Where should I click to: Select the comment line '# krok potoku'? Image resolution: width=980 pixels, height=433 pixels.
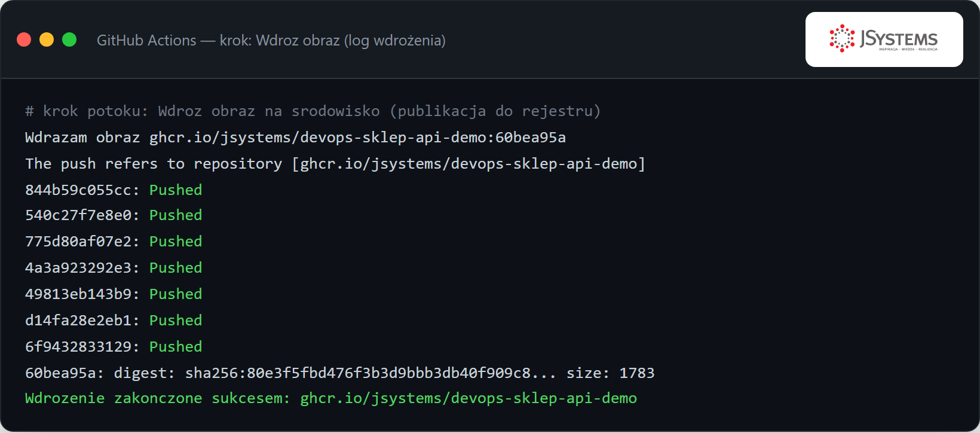pyautogui.click(x=313, y=111)
